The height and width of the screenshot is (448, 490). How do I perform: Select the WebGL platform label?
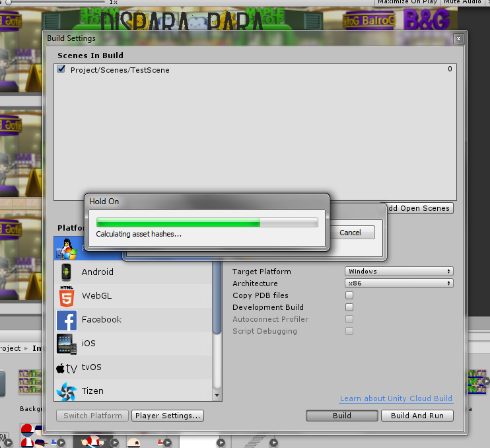pos(96,295)
